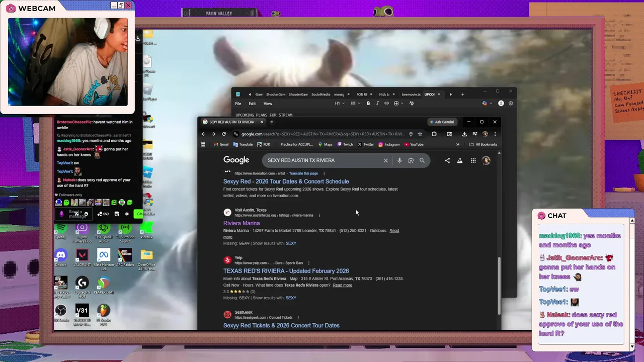Clear formatting in text editor toolbar
This screenshot has height=362, width=644.
411,104
